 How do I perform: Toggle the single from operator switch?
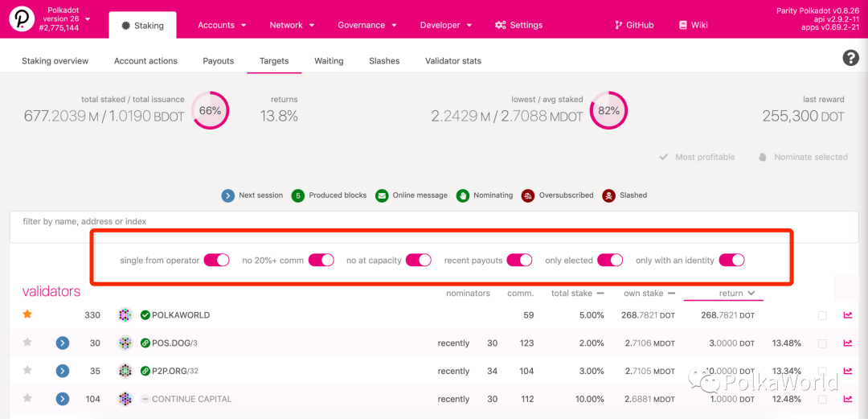click(x=216, y=261)
